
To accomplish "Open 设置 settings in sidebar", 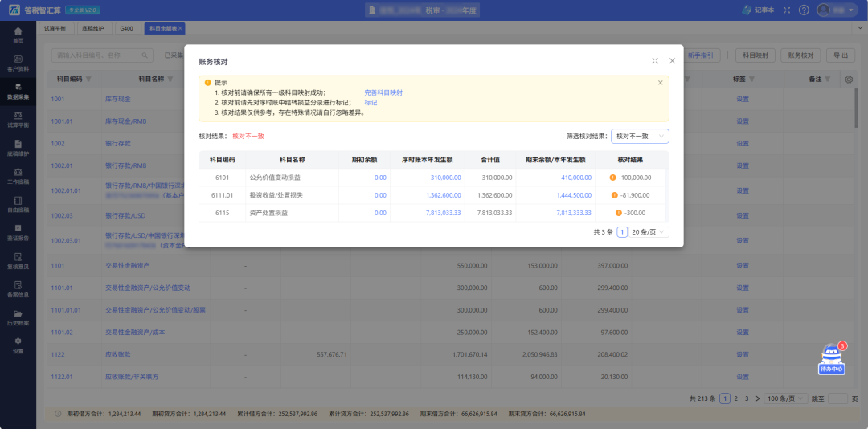I will 18,345.
